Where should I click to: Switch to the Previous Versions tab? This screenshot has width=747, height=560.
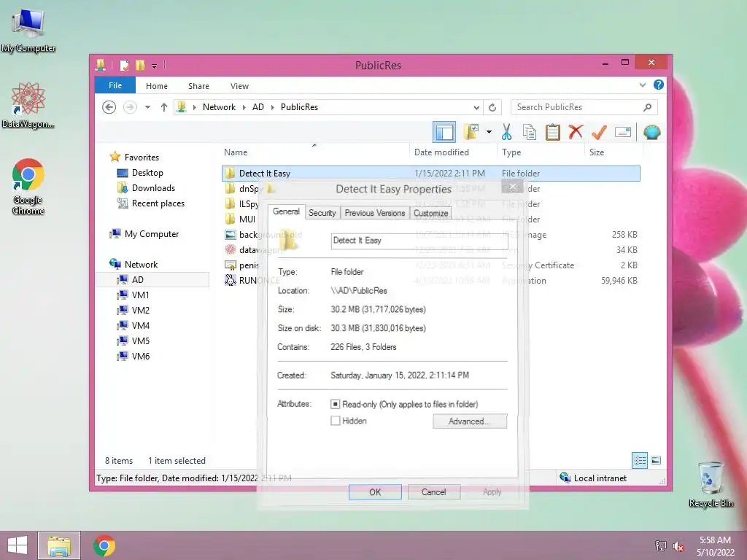375,213
